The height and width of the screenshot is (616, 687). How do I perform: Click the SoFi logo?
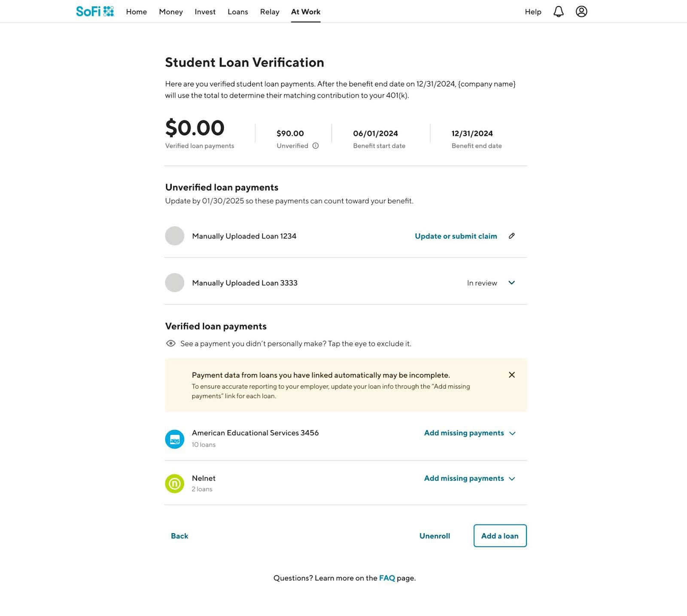click(x=95, y=12)
